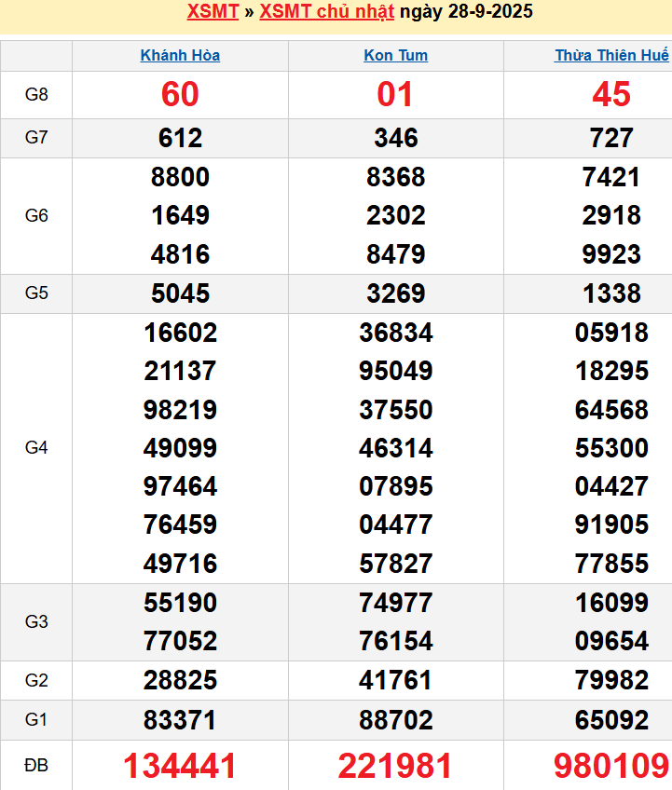Click Kon Tum special prize number 221981
This screenshot has width=672, height=790.
(396, 766)
